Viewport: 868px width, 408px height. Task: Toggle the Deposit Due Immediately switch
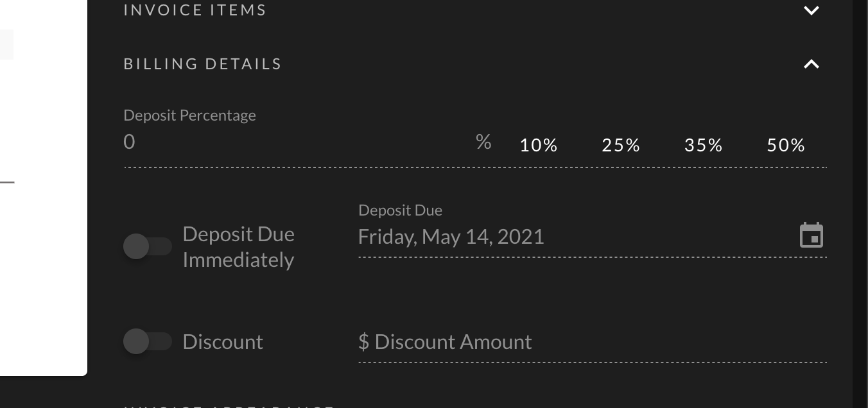(148, 246)
